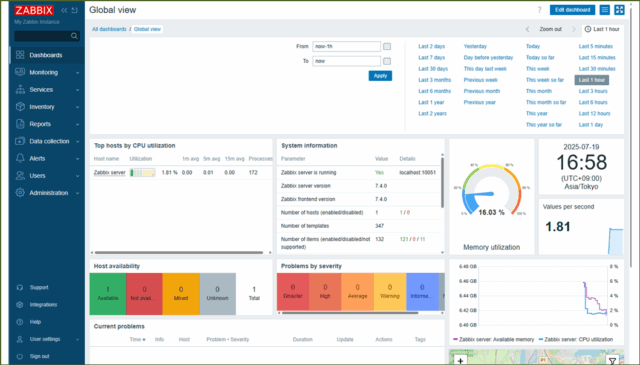Open calendar picker for To field
640x365 pixels.
point(387,61)
